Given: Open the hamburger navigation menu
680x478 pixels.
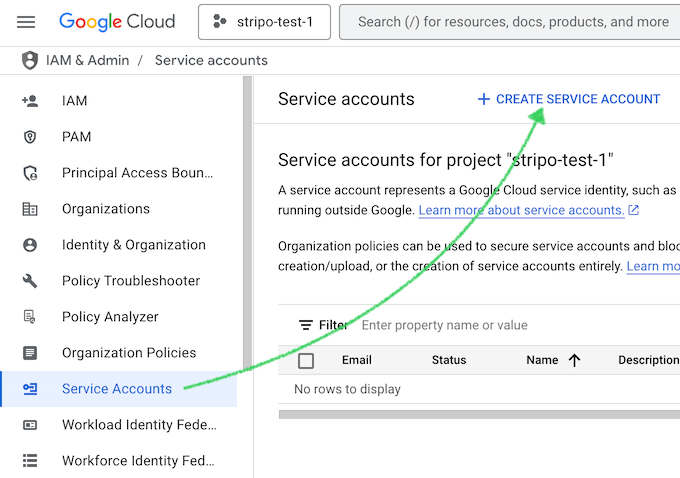Looking at the screenshot, I should [26, 21].
